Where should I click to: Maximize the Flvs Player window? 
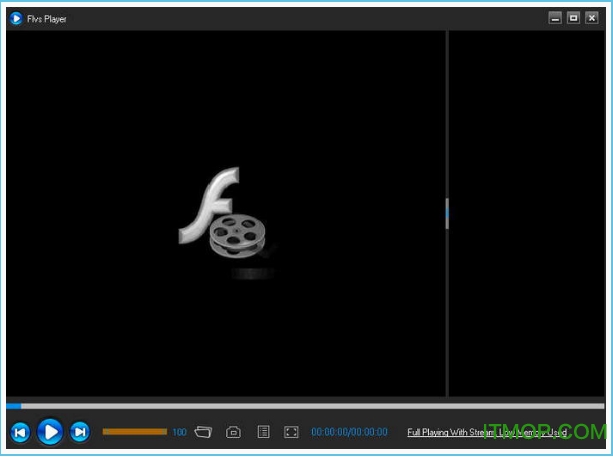(573, 18)
